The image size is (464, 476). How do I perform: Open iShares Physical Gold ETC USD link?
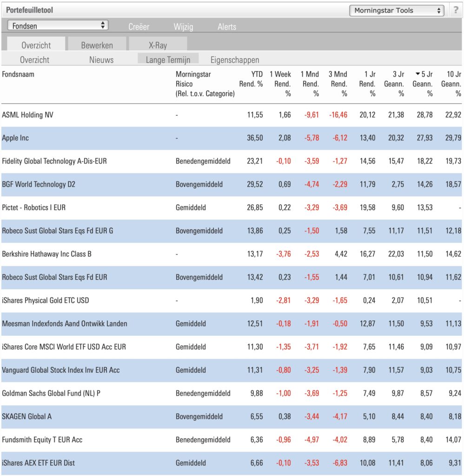tap(46, 300)
